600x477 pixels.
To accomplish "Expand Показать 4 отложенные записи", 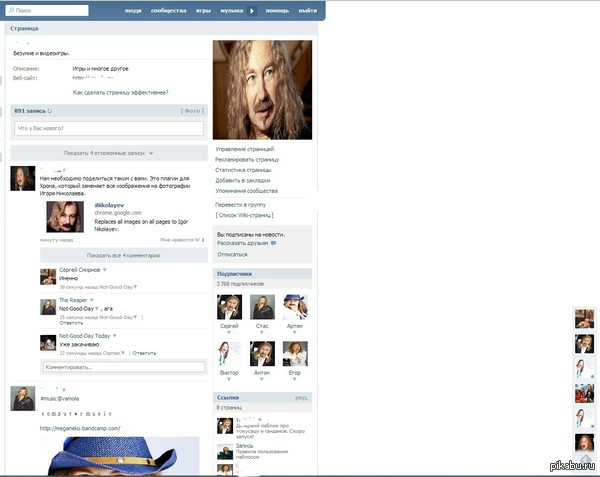I will pyautogui.click(x=109, y=153).
